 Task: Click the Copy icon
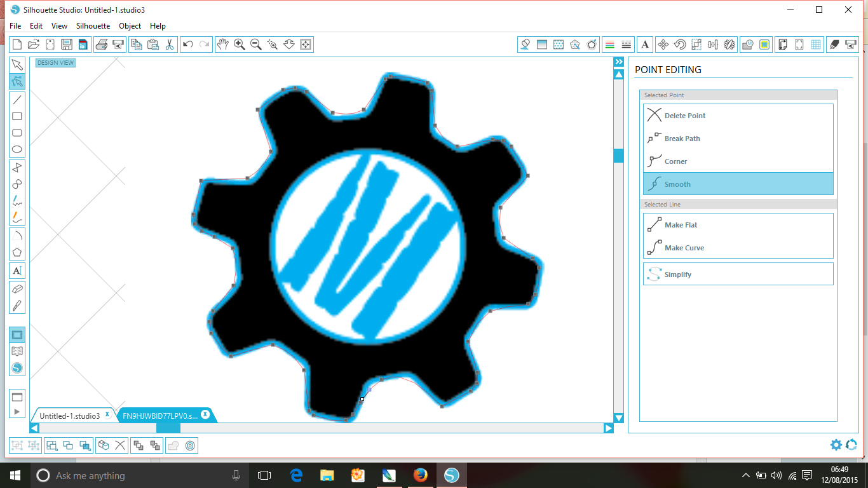136,44
